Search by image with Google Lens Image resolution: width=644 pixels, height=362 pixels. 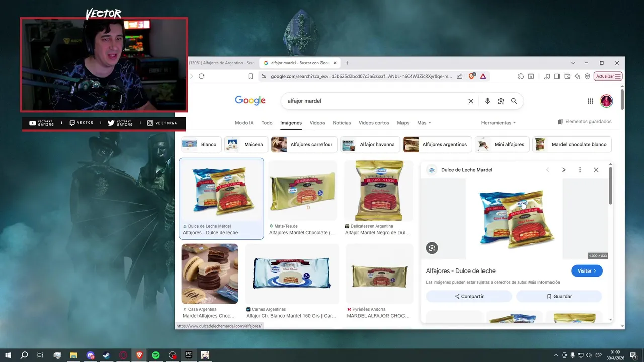pyautogui.click(x=501, y=101)
